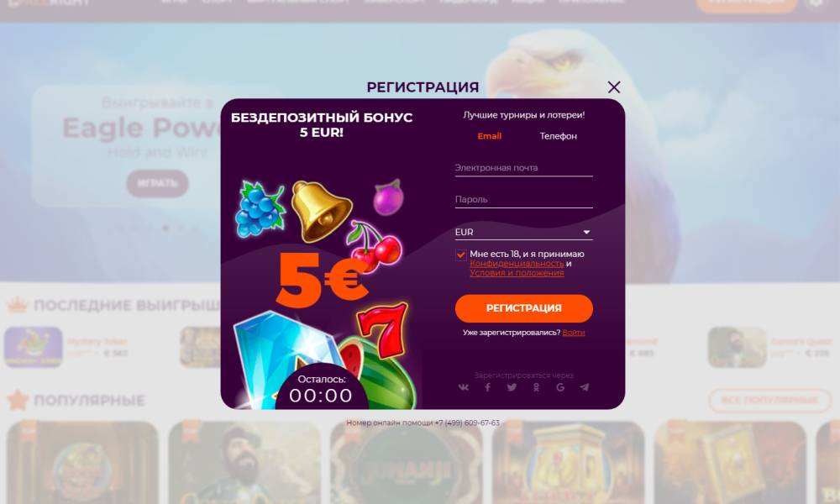
Task: Sign up using the Facebook icon
Action: point(487,387)
